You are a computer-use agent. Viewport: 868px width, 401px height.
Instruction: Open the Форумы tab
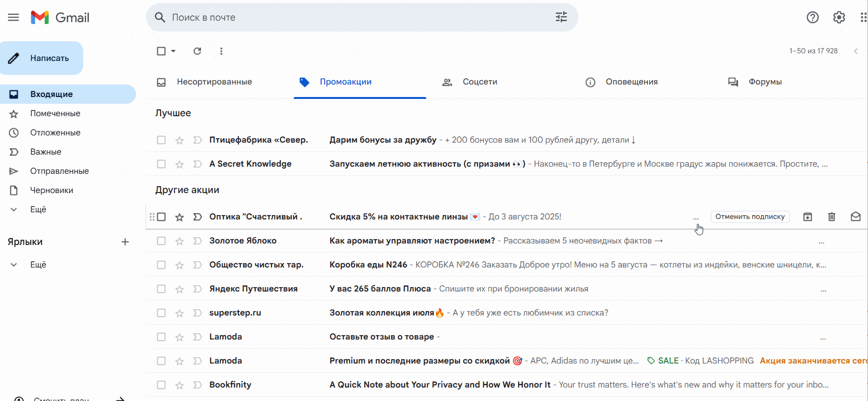(x=765, y=82)
